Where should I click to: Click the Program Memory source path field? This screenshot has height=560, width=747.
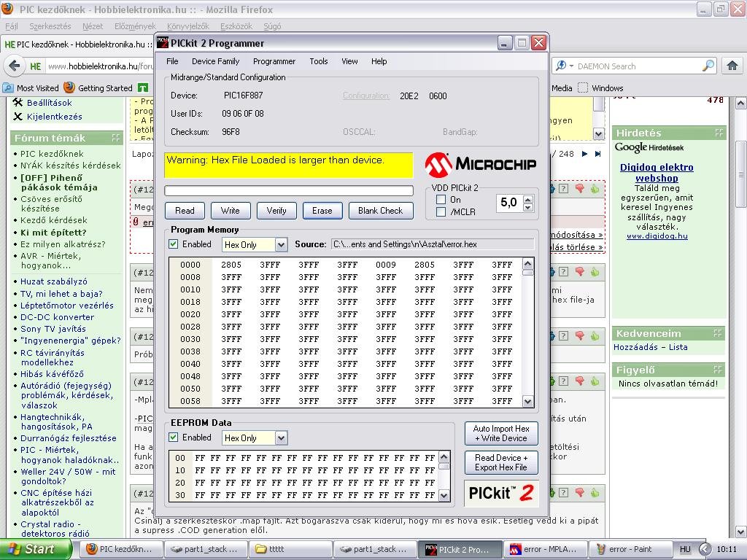tap(433, 244)
